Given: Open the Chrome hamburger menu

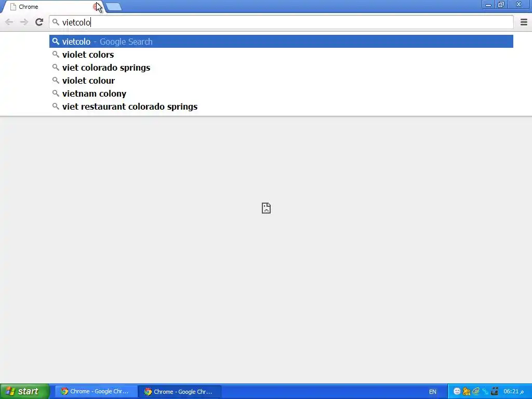Looking at the screenshot, I should pyautogui.click(x=524, y=22).
